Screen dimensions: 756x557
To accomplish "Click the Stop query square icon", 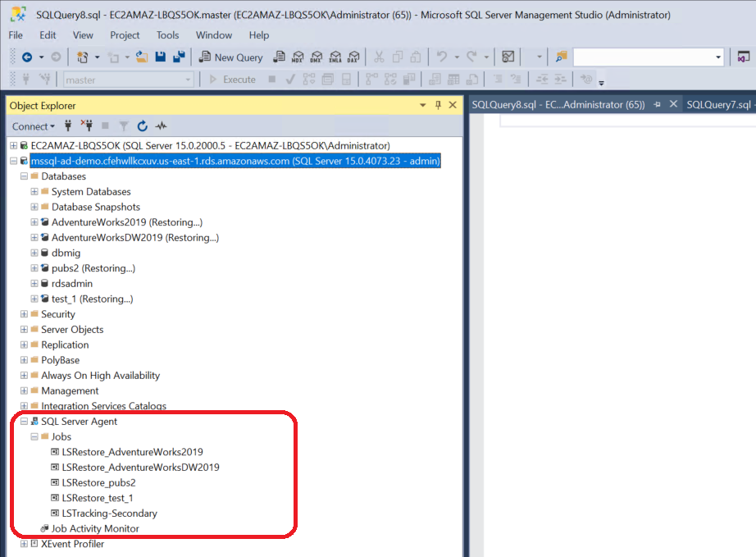I will 272,79.
